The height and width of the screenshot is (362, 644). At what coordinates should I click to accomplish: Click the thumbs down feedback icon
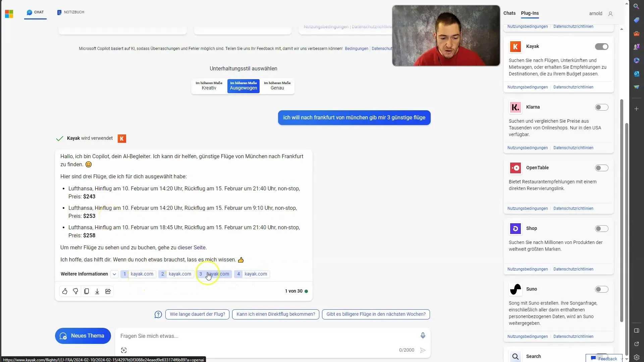[75, 291]
